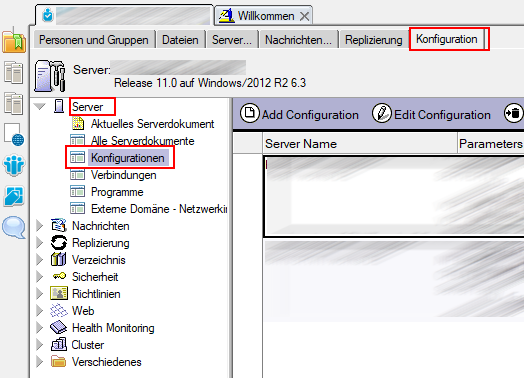Sort by Server Name column header
The width and height of the screenshot is (524, 378).
click(x=360, y=144)
